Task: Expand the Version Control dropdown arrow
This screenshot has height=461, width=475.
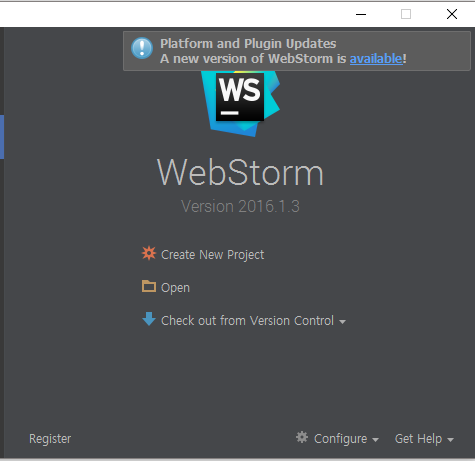Action: tap(342, 322)
